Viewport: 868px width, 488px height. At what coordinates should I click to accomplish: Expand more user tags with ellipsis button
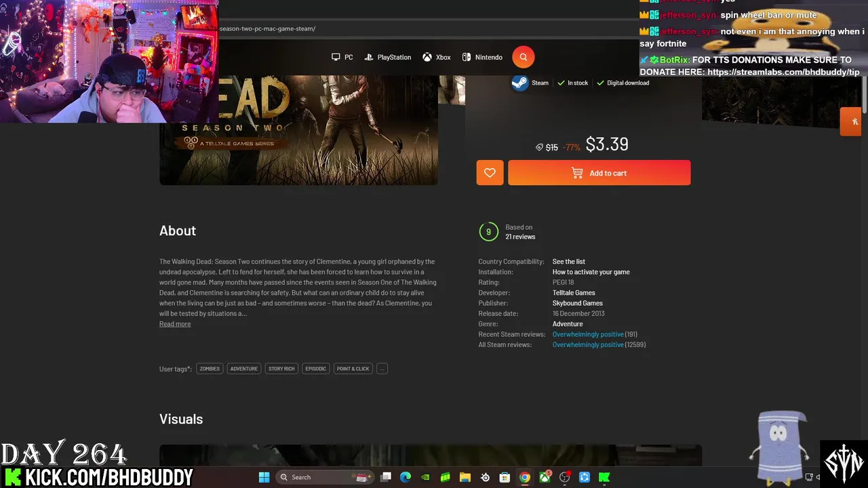click(382, 369)
